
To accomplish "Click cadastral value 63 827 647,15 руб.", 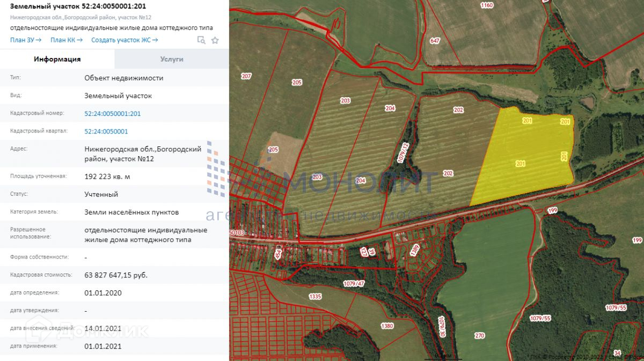I will [x=116, y=275].
